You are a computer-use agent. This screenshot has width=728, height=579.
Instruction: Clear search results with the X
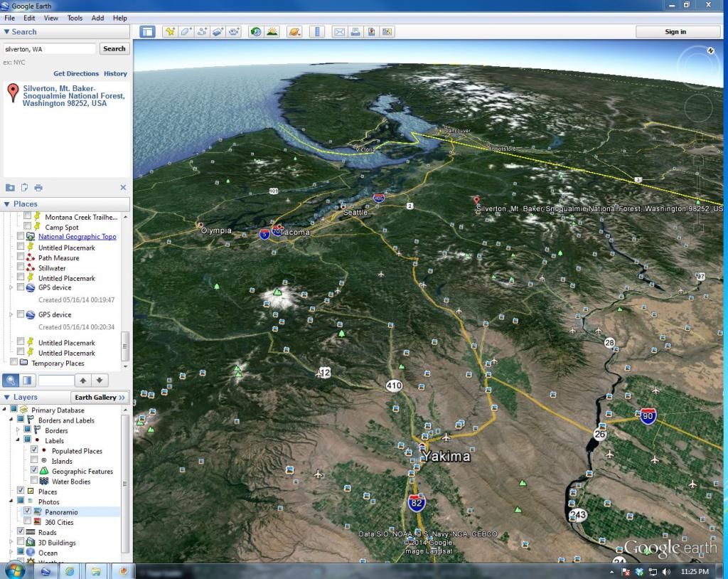pos(123,187)
